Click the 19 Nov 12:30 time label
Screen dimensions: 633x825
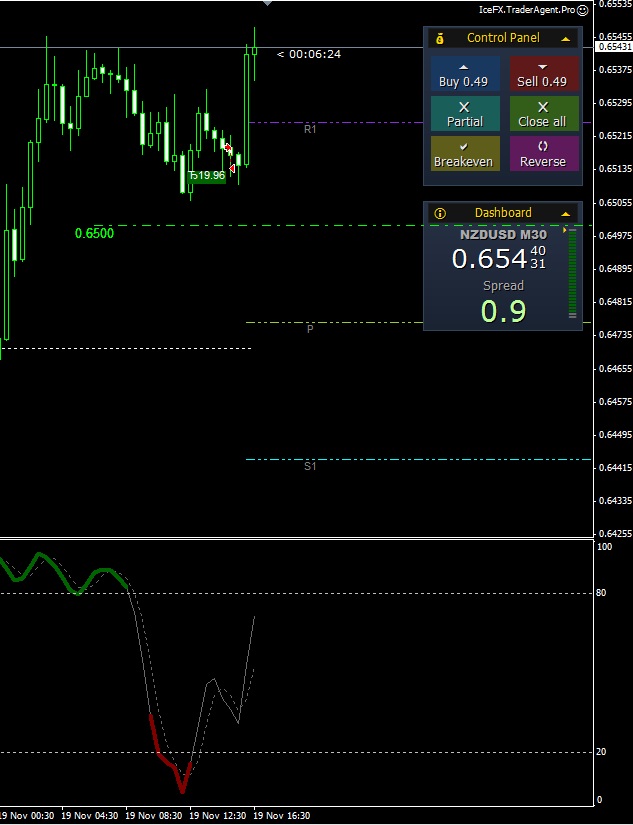point(217,816)
